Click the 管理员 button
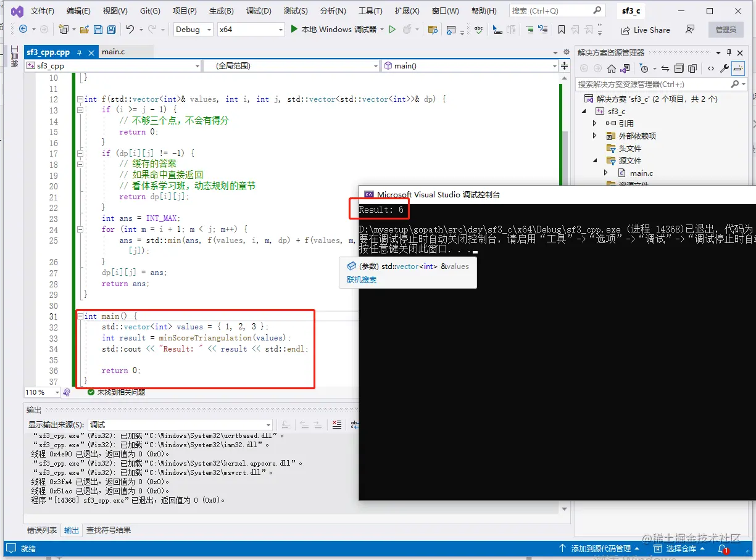 726,30
